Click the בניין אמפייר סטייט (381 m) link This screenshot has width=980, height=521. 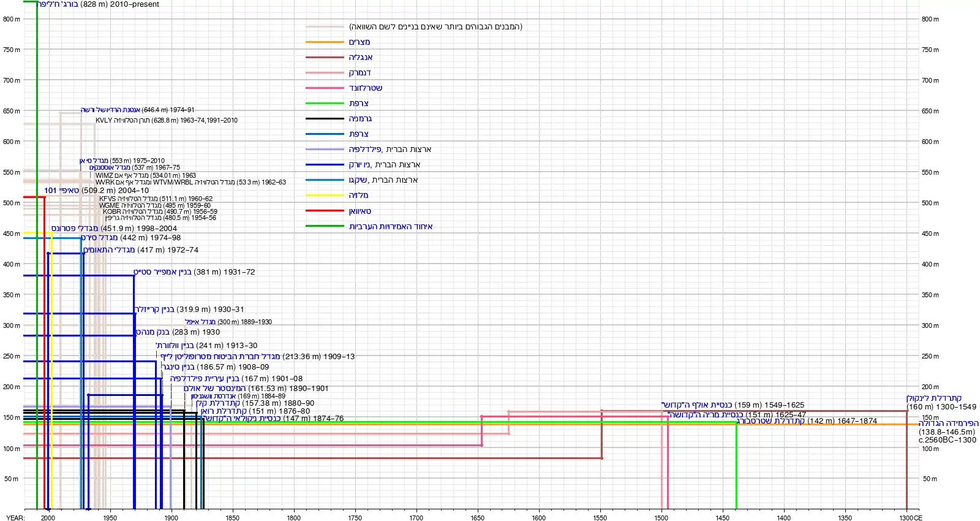pos(162,272)
